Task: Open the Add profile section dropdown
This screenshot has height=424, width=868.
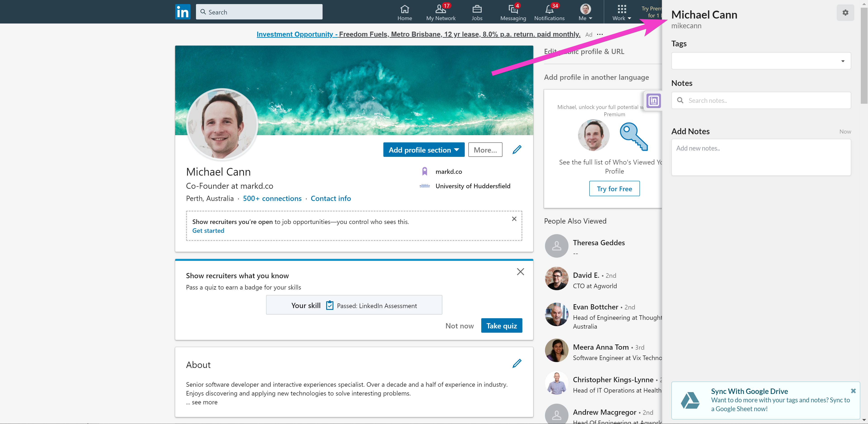Action: pos(424,150)
